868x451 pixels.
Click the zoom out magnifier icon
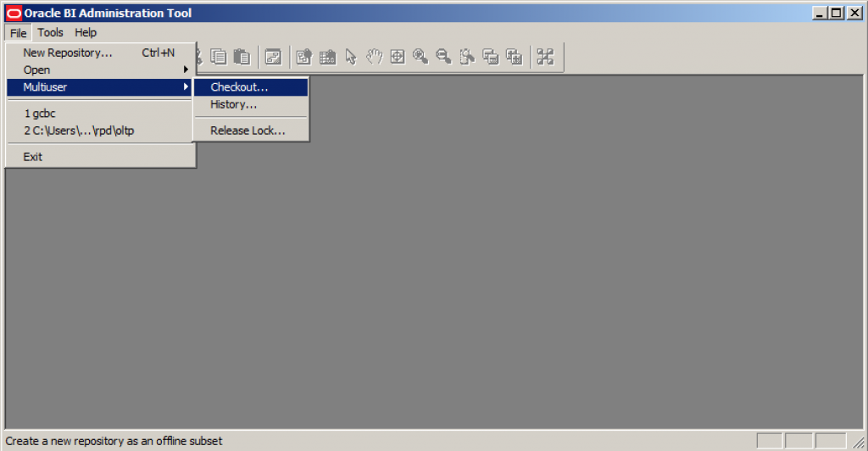click(x=443, y=57)
